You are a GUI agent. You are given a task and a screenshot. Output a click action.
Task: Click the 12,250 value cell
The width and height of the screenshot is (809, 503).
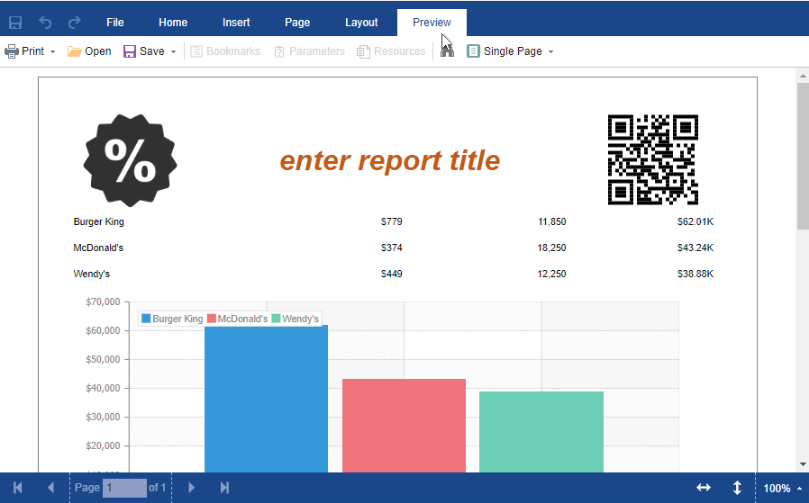pos(552,273)
